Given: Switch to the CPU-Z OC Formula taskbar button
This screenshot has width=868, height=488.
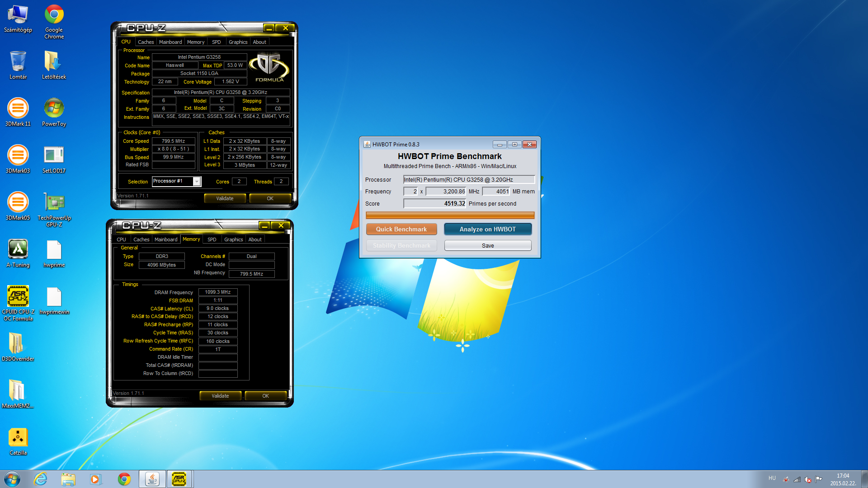Looking at the screenshot, I should click(x=179, y=479).
